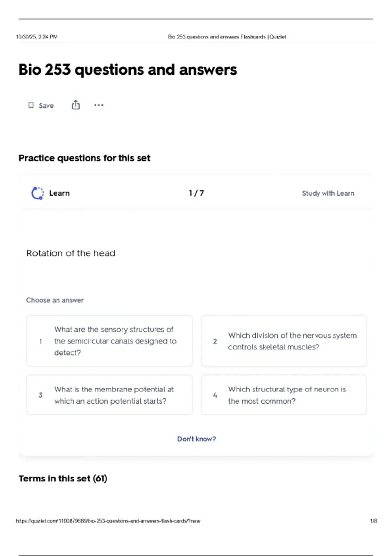The width and height of the screenshot is (392, 556).
Task: Click the "1 / 7" question counter
Action: 196,193
